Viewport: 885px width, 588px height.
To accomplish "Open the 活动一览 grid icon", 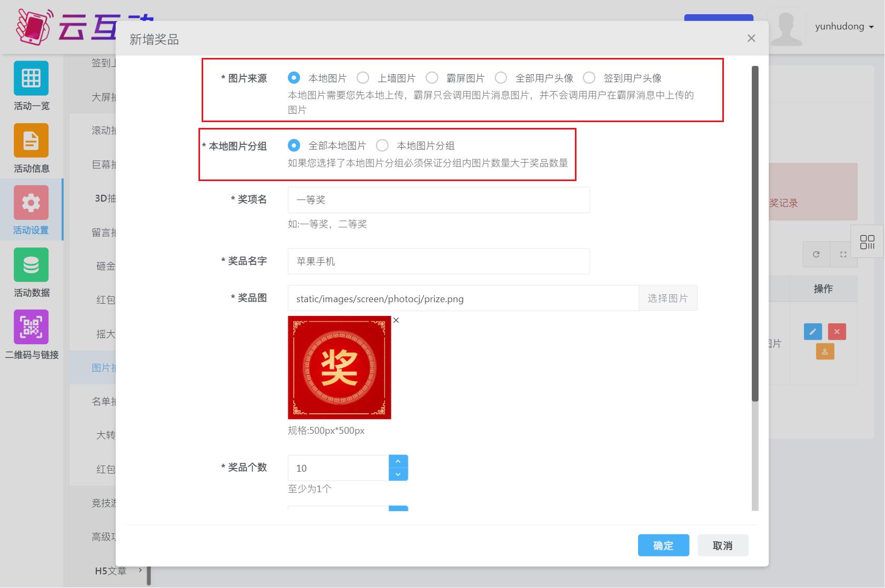I will [31, 78].
